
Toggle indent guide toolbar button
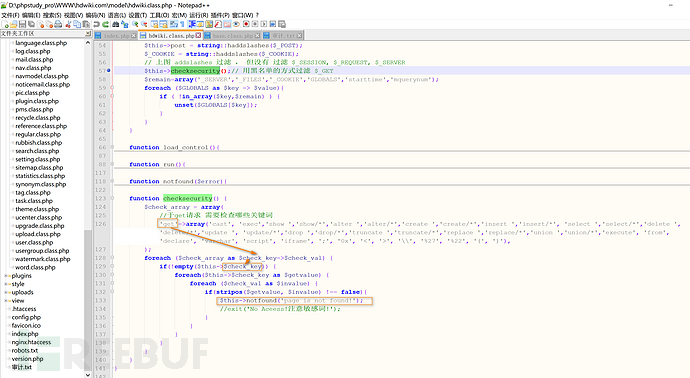[191, 24]
